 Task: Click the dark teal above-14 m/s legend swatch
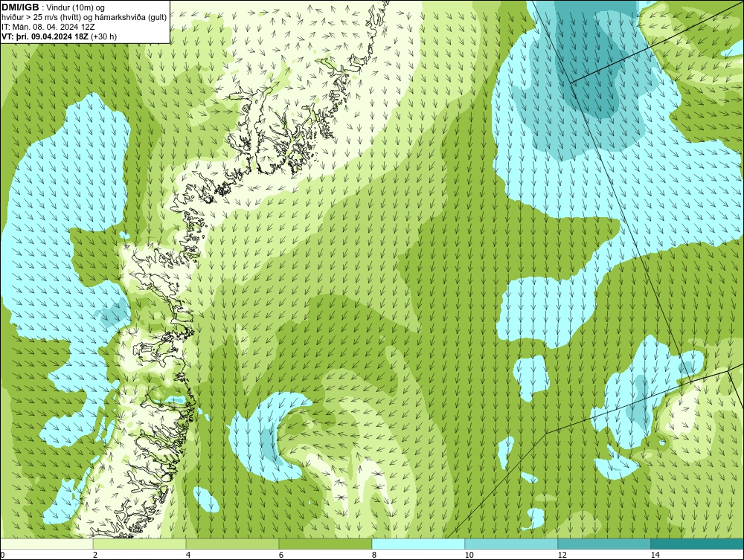click(698, 544)
